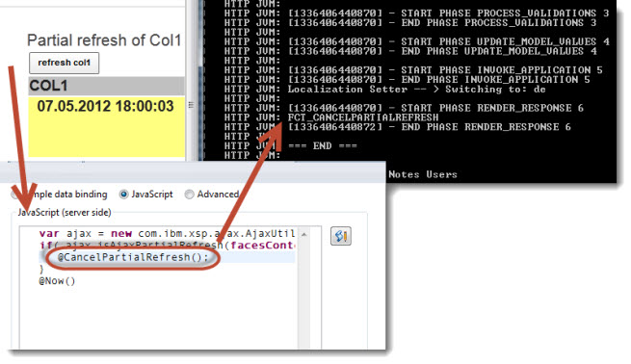Click the "Notes Users" console text
The height and width of the screenshot is (364, 631).
point(423,174)
